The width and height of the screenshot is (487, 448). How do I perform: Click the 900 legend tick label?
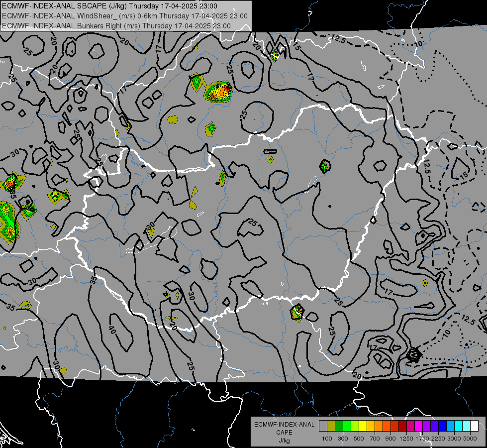[x=390, y=439]
